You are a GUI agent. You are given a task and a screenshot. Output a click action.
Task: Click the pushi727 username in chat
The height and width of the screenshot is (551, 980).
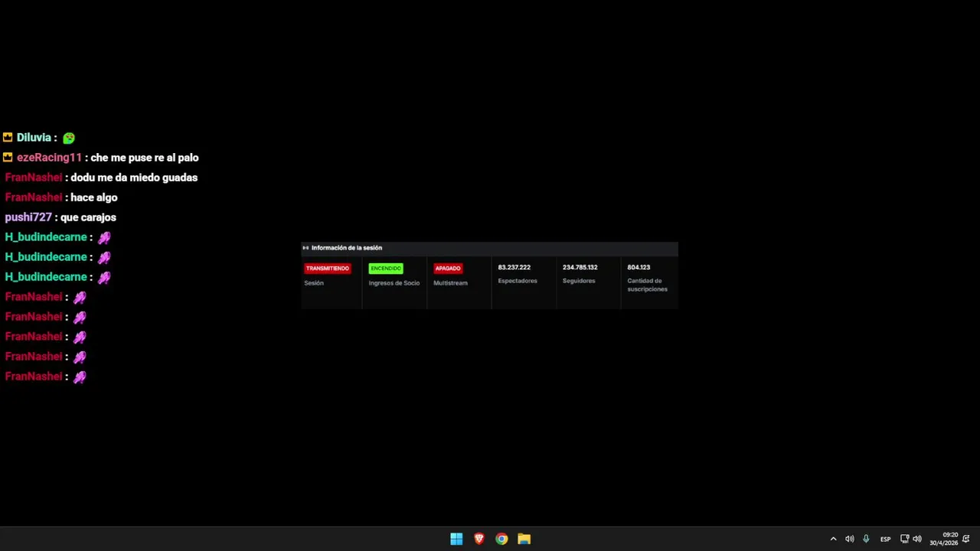point(28,217)
